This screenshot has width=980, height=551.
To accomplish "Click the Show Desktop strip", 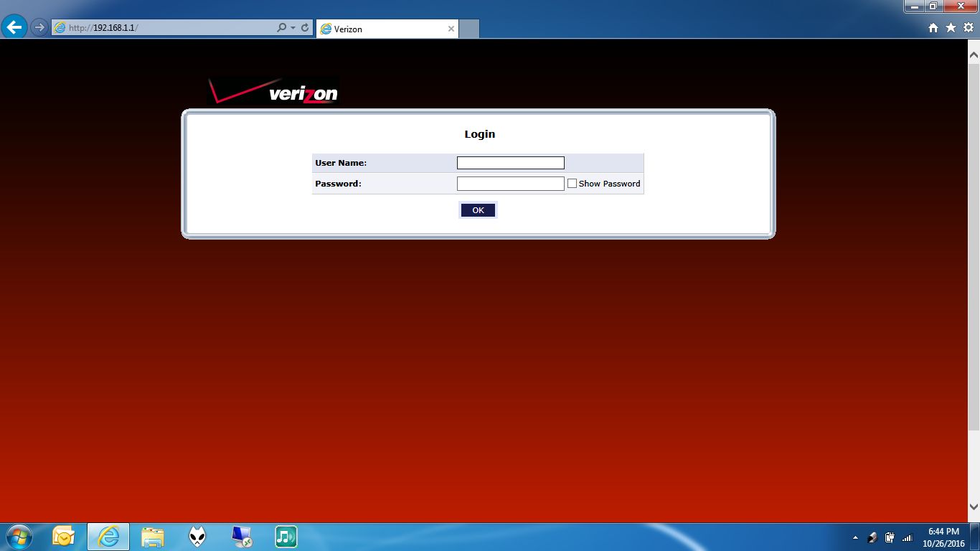I will tap(976, 537).
